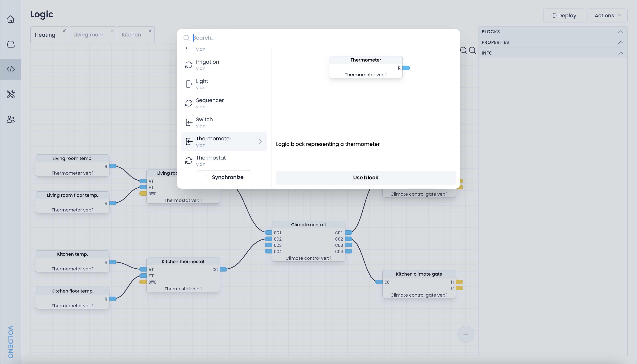Open the Home icon in the sidebar
The width and height of the screenshot is (637, 364).
click(x=11, y=19)
